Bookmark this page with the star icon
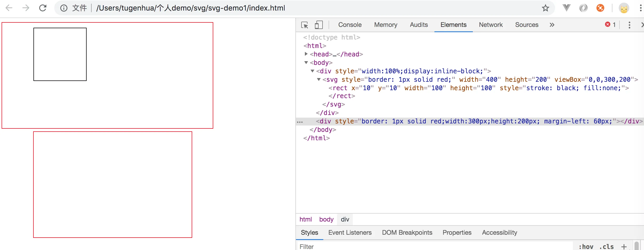This screenshot has width=644, height=250. point(545,8)
